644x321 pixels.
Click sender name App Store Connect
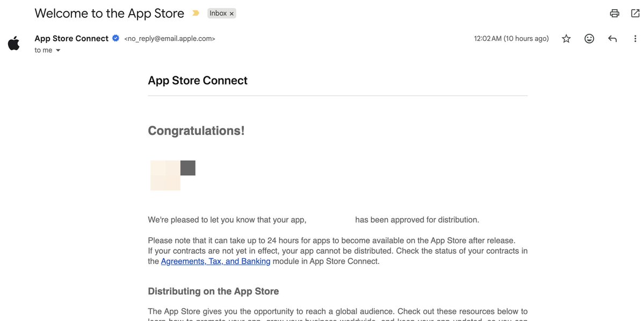pos(71,38)
